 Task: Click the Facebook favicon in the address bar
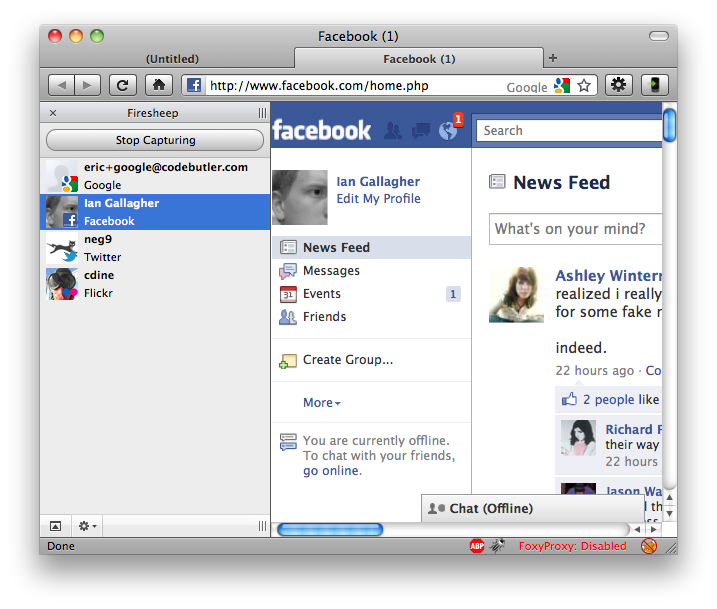194,85
